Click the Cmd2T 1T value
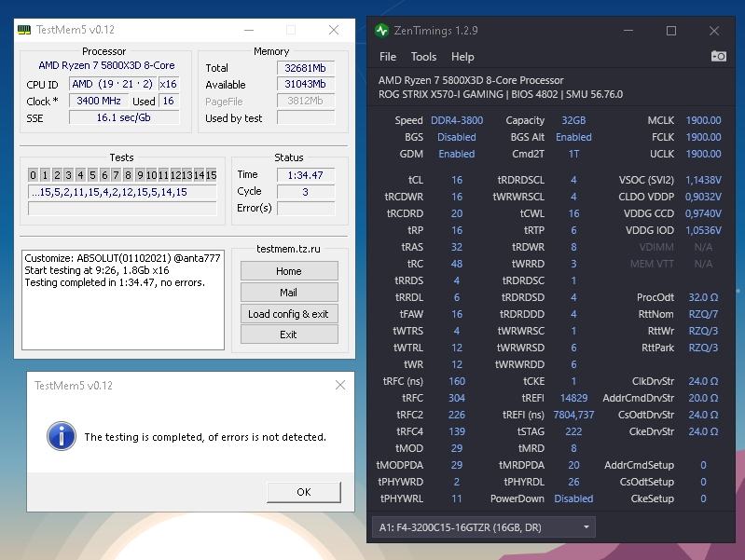The height and width of the screenshot is (560, 745). pyautogui.click(x=573, y=154)
